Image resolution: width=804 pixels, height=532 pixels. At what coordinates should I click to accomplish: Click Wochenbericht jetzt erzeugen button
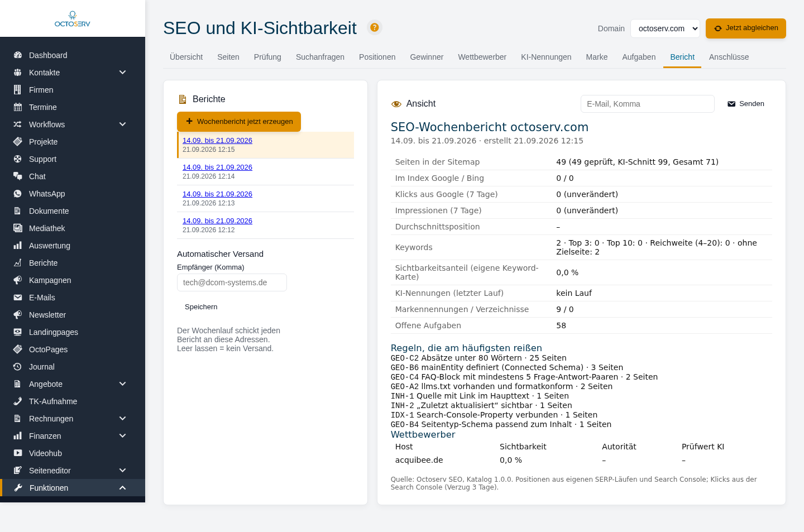pyautogui.click(x=239, y=122)
